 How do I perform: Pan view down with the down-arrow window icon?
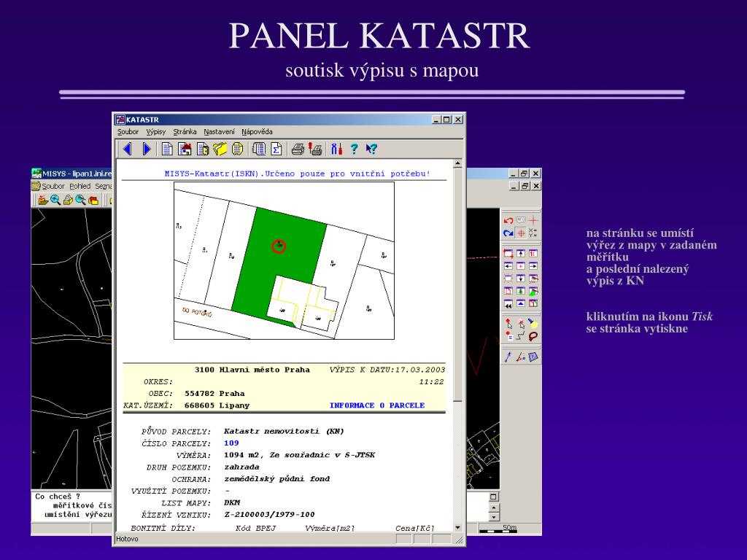(x=521, y=279)
